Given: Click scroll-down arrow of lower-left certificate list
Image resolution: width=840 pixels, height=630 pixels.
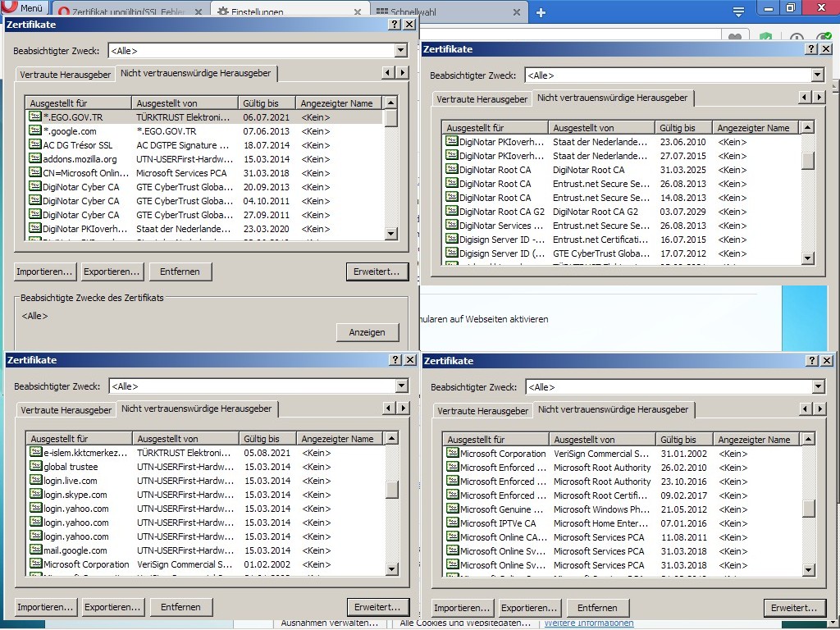Looking at the screenshot, I should pyautogui.click(x=392, y=569).
